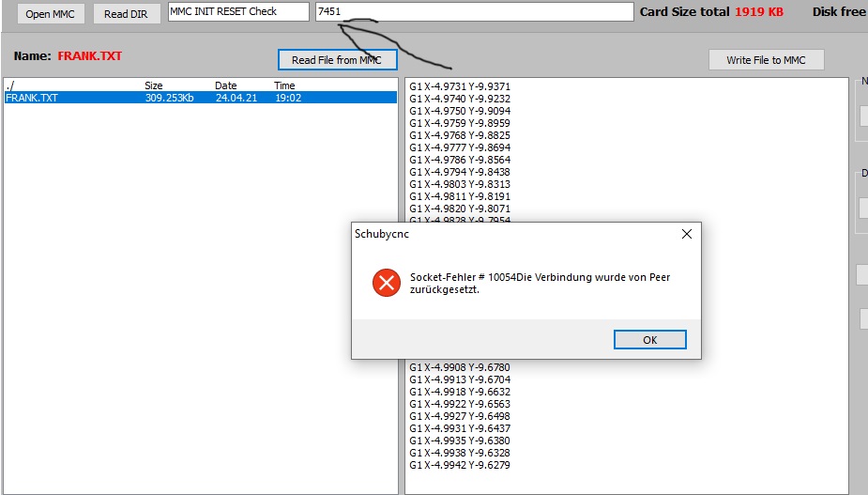Click the ./ parent directory entry

[10, 85]
